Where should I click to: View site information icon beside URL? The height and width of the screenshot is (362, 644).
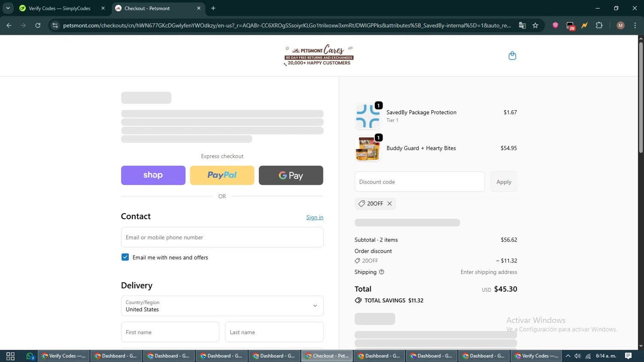[x=55, y=25]
